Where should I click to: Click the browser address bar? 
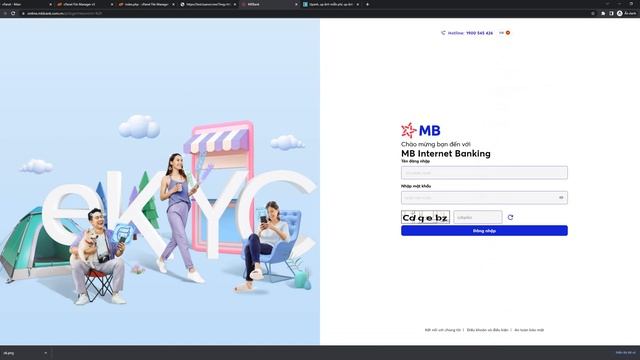(x=306, y=13)
